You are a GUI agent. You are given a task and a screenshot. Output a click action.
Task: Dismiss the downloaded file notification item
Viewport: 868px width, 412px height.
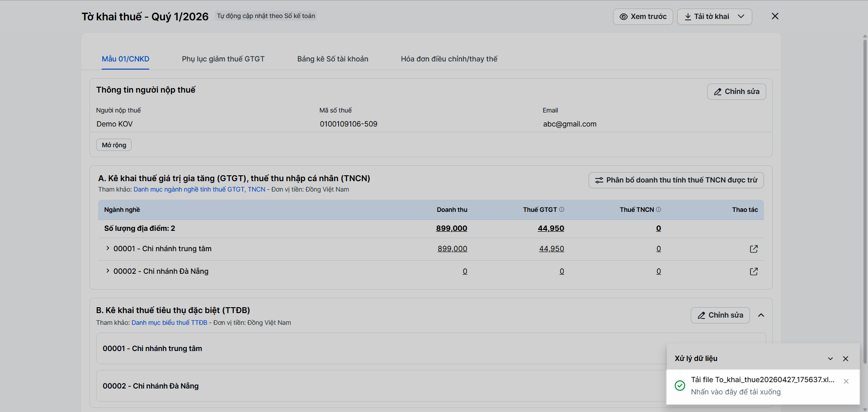point(846,381)
